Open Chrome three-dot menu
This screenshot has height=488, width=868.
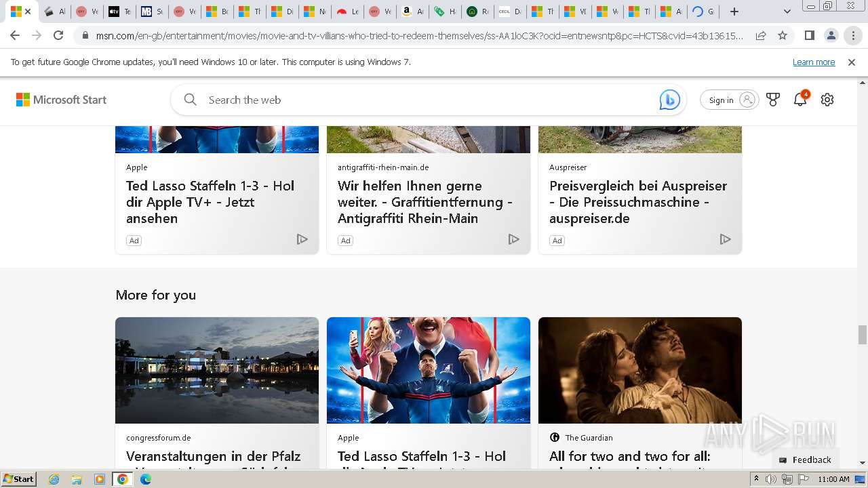click(853, 35)
